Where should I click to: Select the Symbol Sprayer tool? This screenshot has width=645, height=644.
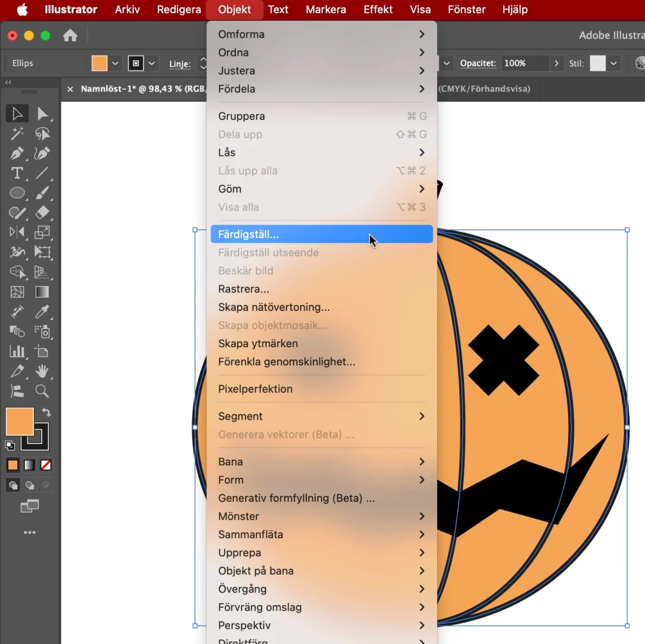(42, 332)
